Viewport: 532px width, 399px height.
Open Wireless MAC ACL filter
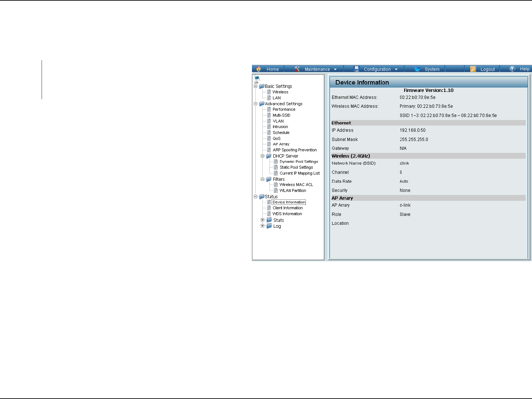tap(296, 185)
